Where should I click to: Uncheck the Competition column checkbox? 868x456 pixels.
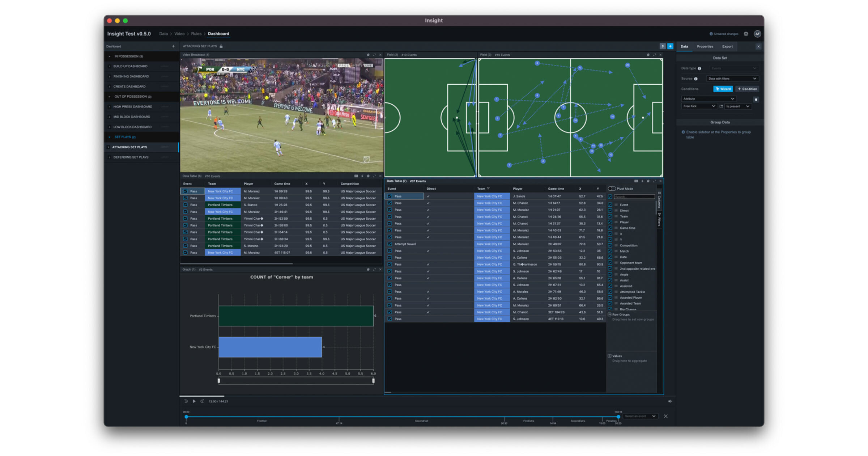(x=610, y=245)
